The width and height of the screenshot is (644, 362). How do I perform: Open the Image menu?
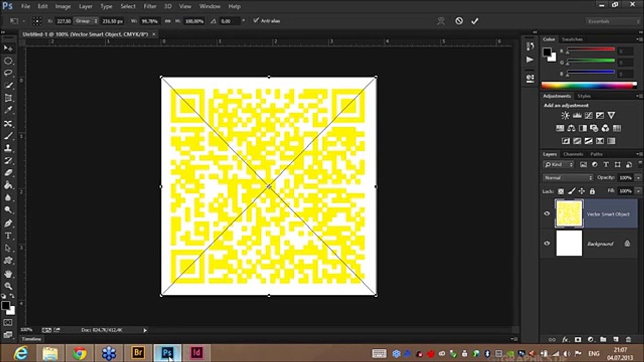pos(62,6)
